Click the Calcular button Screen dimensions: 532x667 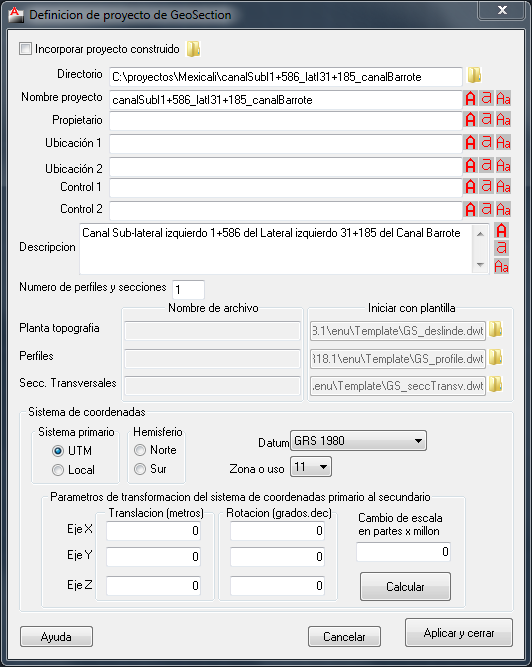pos(405,587)
